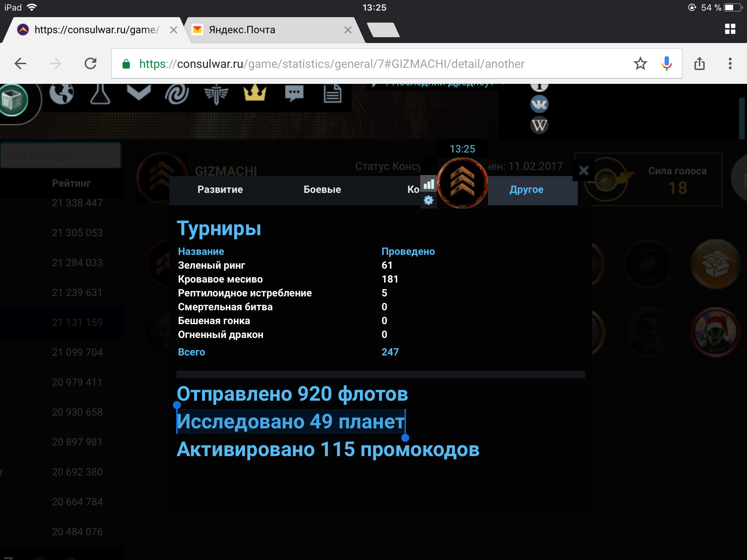Image resolution: width=747 pixels, height=560 pixels.
Task: Open the chat speech bubble icon
Action: 294,94
